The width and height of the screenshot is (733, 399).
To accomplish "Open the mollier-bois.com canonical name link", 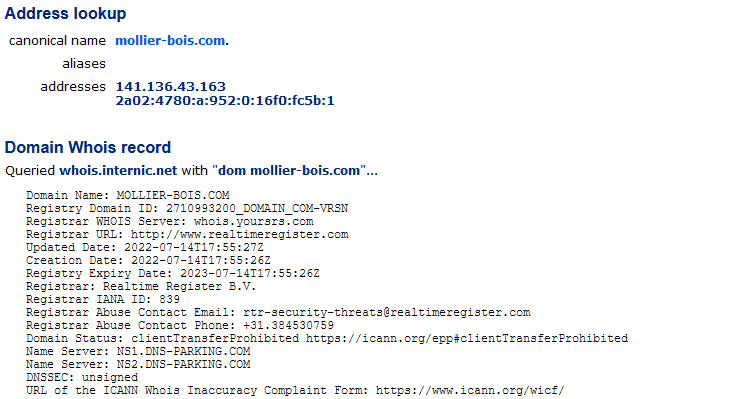I will tap(172, 41).
